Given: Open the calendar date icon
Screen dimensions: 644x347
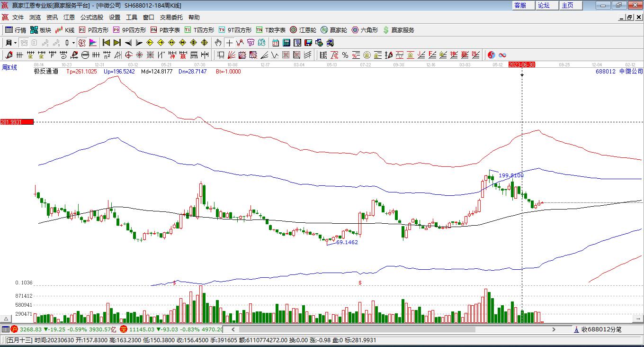Looking at the screenshot, I should 275,43.
